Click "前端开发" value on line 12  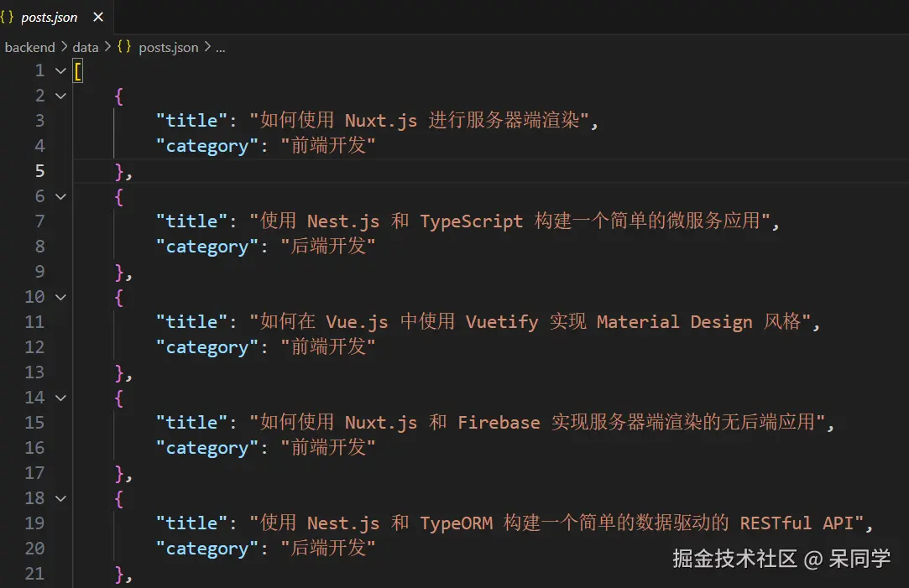click(x=328, y=347)
